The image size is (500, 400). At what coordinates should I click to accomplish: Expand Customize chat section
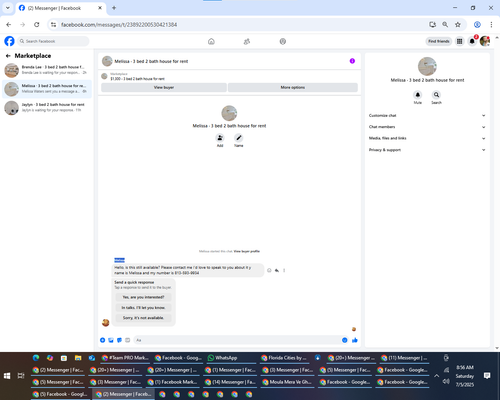click(427, 115)
